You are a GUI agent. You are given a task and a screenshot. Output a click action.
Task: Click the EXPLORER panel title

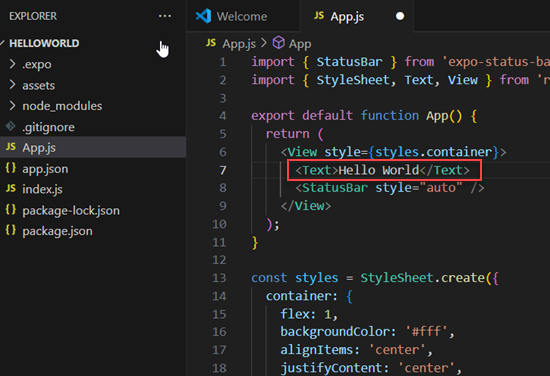coord(33,16)
